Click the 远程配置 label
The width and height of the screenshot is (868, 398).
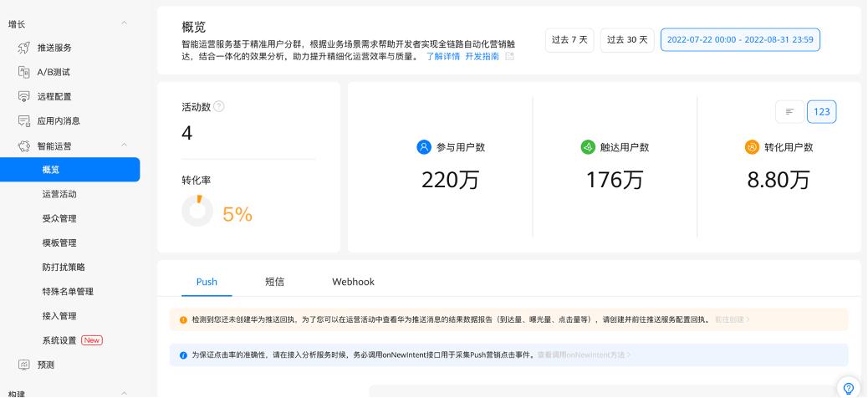click(x=54, y=96)
